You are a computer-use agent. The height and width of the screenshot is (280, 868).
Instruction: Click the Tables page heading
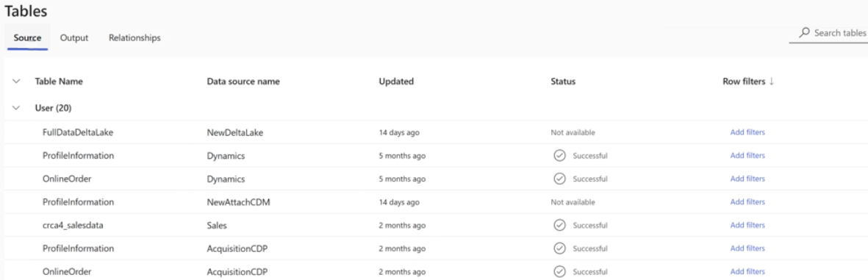tap(26, 11)
